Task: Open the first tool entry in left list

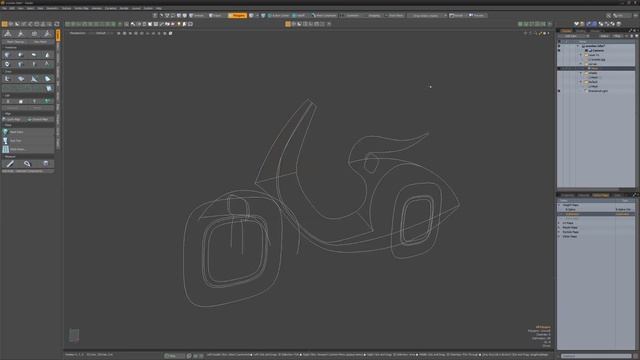Action: 28,132
